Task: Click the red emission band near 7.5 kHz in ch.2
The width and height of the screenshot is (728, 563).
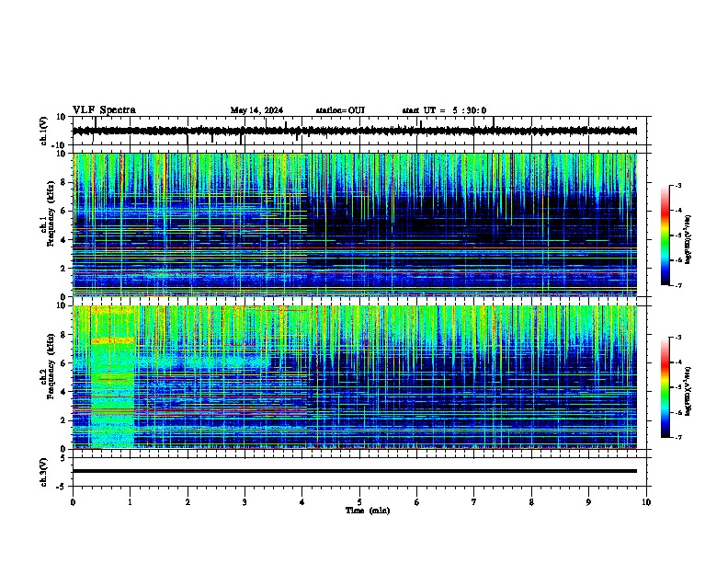Action: tap(112, 340)
